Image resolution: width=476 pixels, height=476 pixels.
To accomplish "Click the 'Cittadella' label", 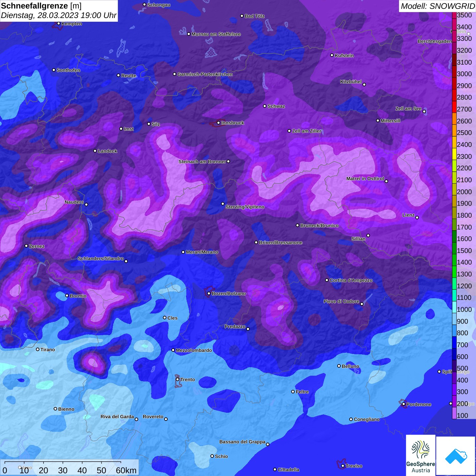I will click(x=289, y=470).
